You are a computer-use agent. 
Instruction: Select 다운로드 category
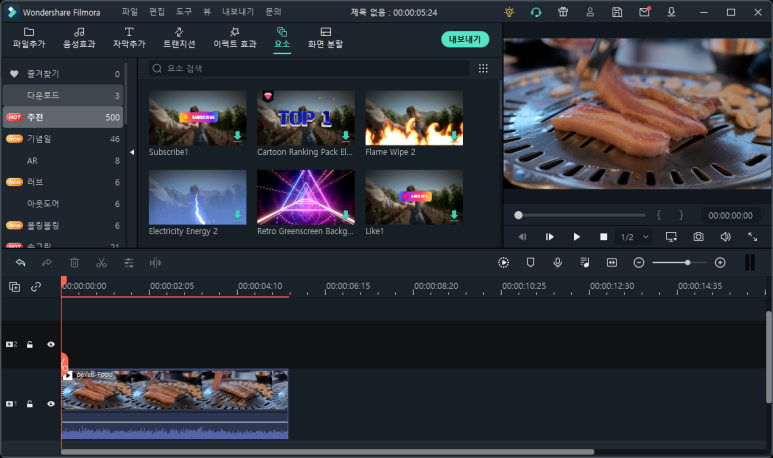click(63, 95)
